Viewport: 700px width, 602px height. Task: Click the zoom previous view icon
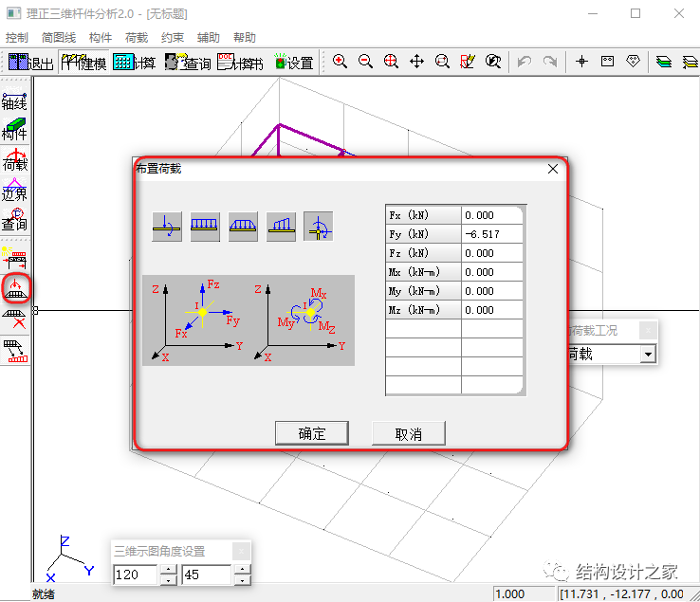[x=493, y=61]
